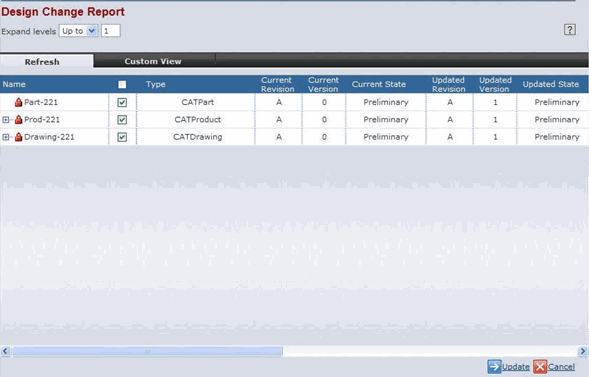Click the blue arrow Update icon
This screenshot has height=377, width=589.
click(x=494, y=366)
